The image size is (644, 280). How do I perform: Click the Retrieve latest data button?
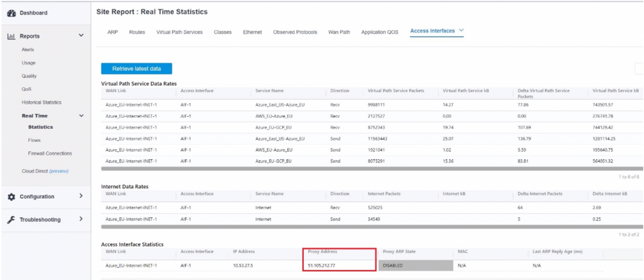pyautogui.click(x=137, y=69)
